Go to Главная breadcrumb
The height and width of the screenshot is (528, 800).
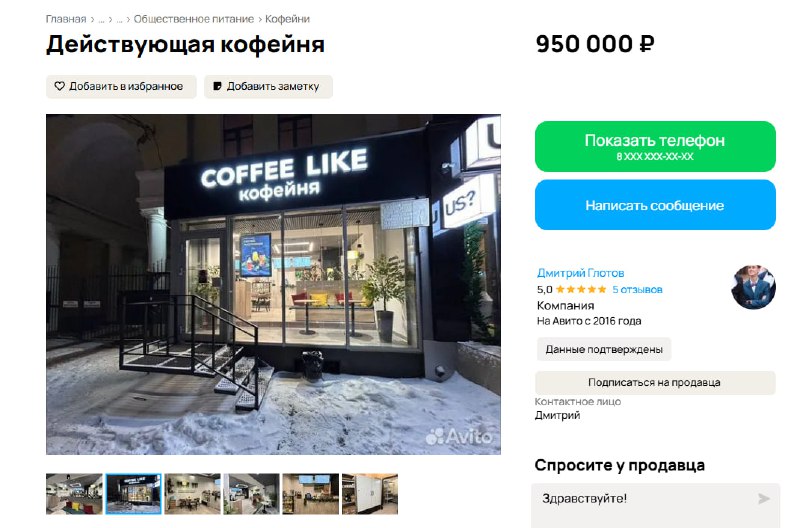tap(66, 19)
